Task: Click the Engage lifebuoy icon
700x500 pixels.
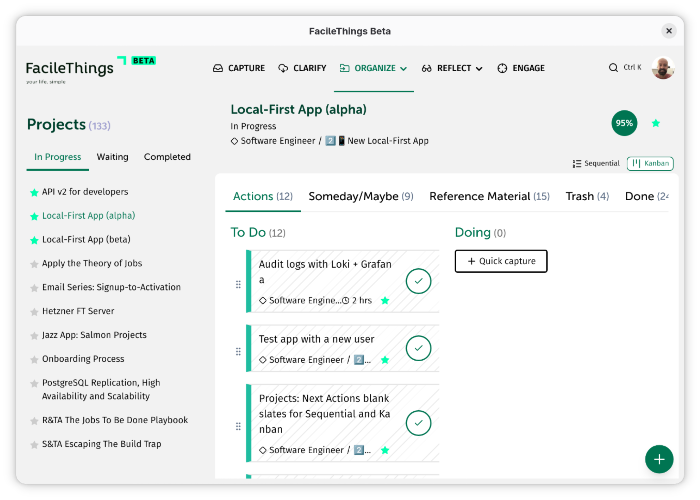Action: click(x=502, y=68)
